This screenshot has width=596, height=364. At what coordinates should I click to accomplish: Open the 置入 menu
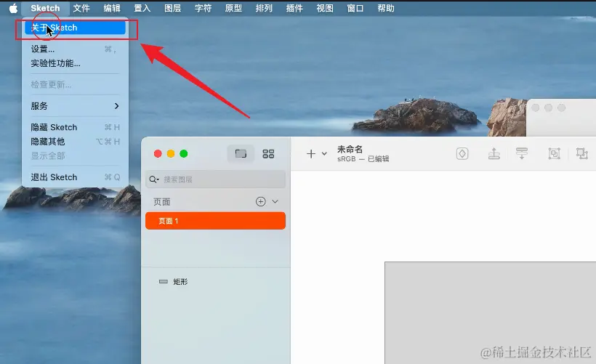tap(142, 8)
